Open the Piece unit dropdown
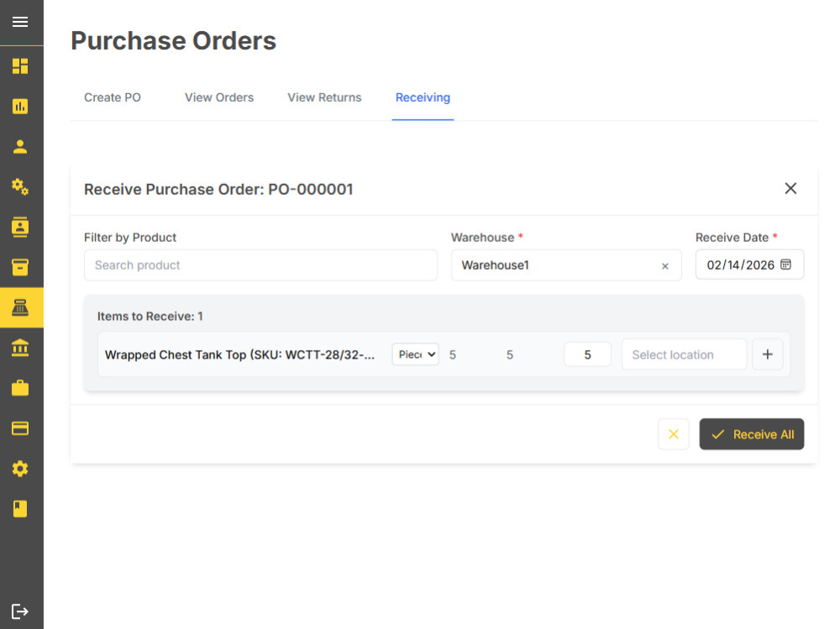 coord(415,354)
